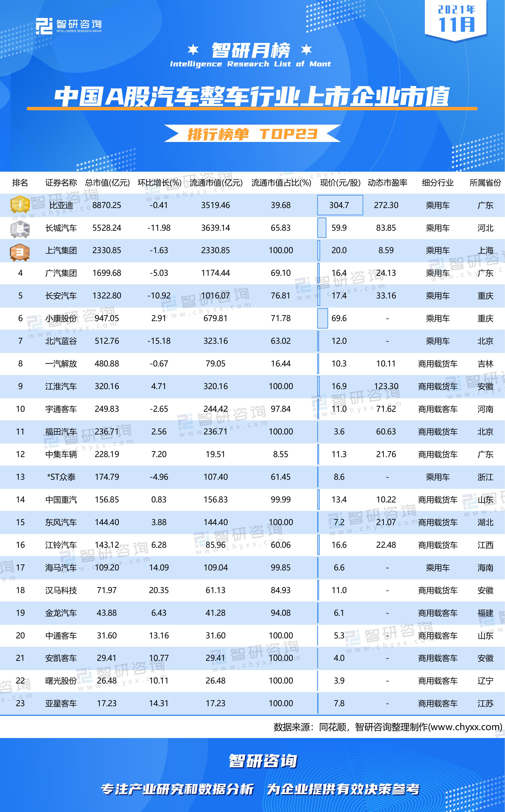Select the 广汽集团 company name
The image size is (505, 812).
tap(61, 273)
